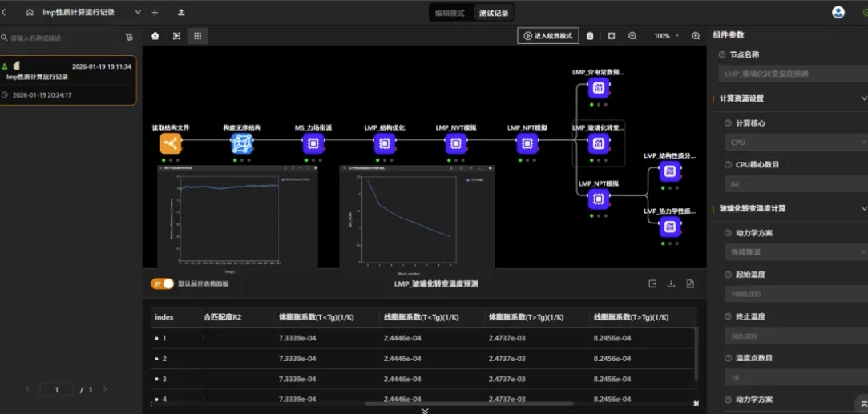Click the grid layout icon in canvas toolbar
This screenshot has height=414, width=868.
tap(197, 36)
